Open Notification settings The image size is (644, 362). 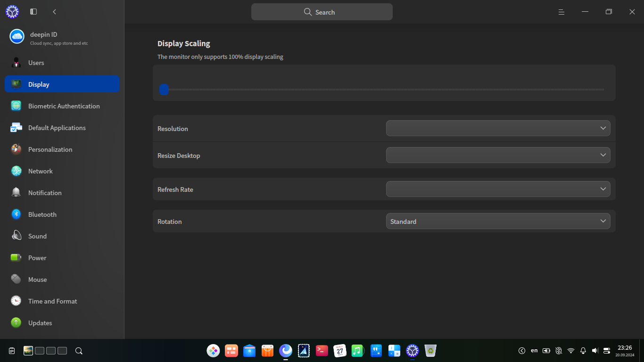62,193
